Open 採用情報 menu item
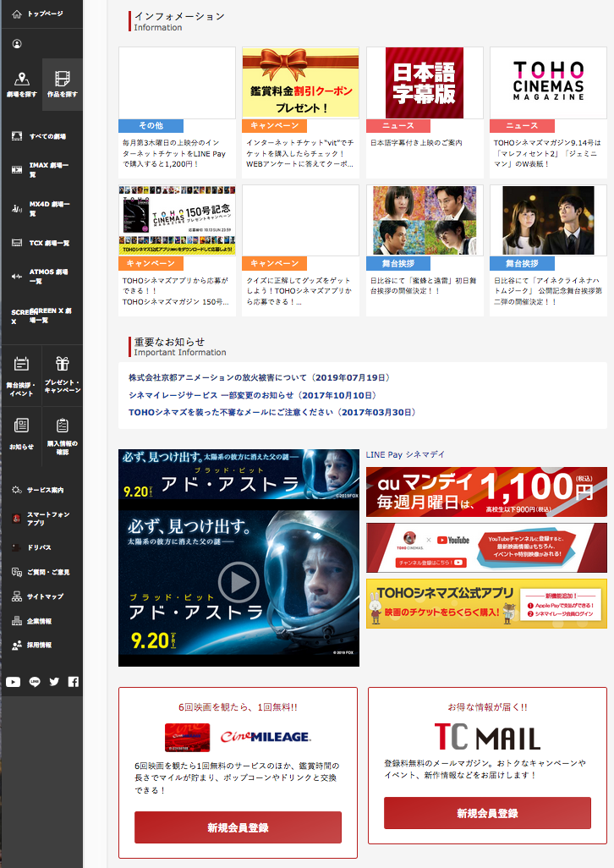 (32, 645)
